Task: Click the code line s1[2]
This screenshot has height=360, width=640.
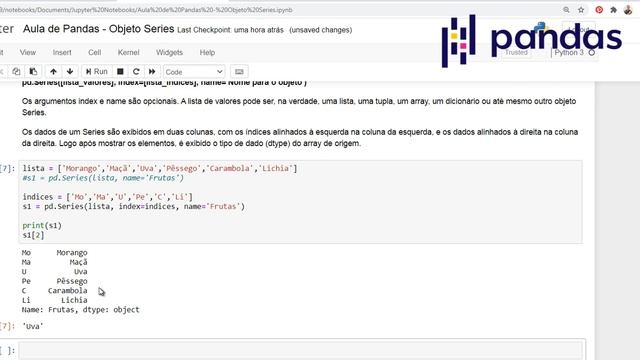Action: coord(33,235)
